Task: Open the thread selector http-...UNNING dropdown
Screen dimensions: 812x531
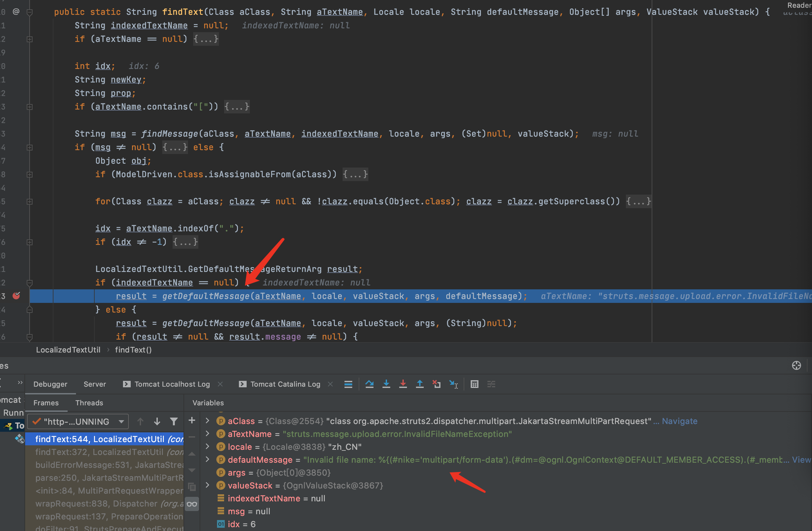Action: (78, 421)
